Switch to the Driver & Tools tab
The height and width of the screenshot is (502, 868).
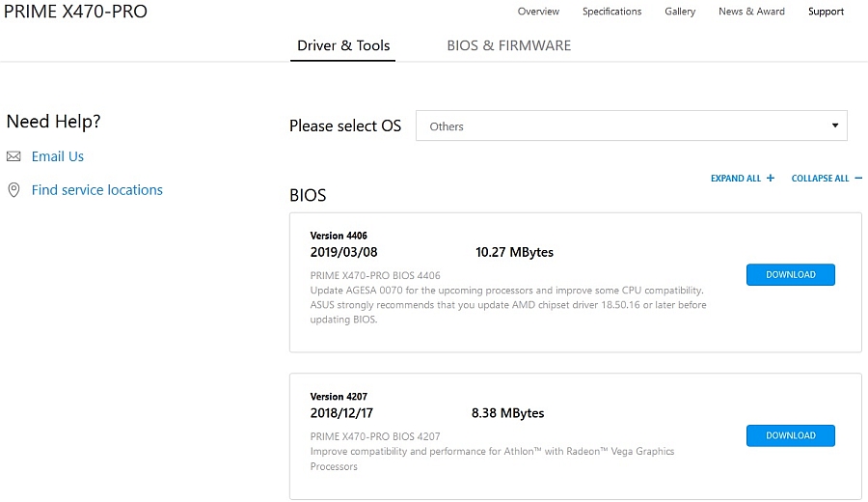[343, 45]
